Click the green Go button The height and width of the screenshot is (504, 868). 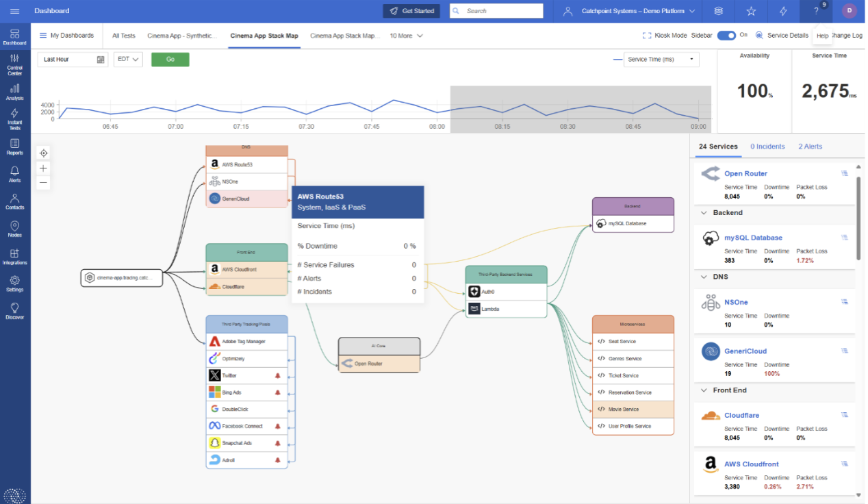pyautogui.click(x=170, y=60)
